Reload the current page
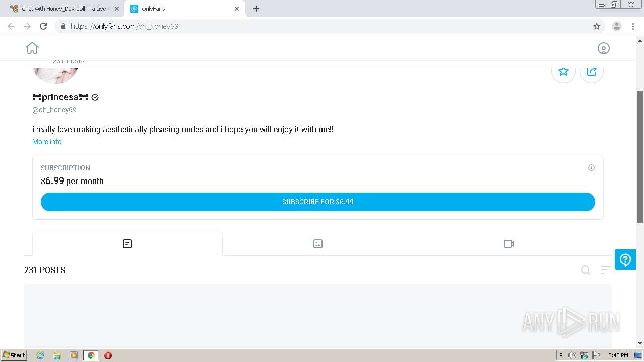 (x=43, y=26)
